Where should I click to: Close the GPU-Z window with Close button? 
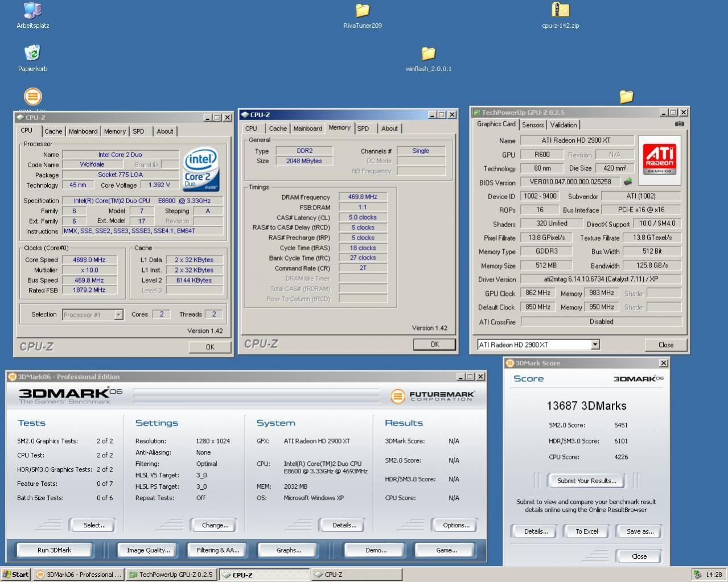pos(666,345)
